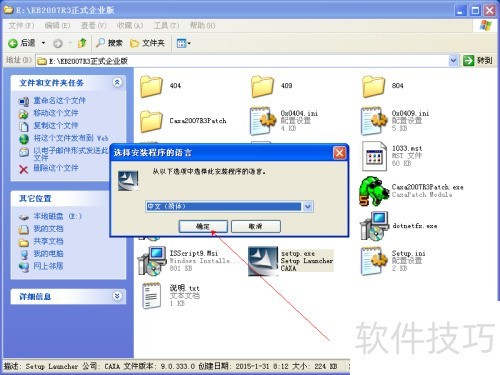
Task: Click the green 转到 Go button
Action: pos(477,61)
